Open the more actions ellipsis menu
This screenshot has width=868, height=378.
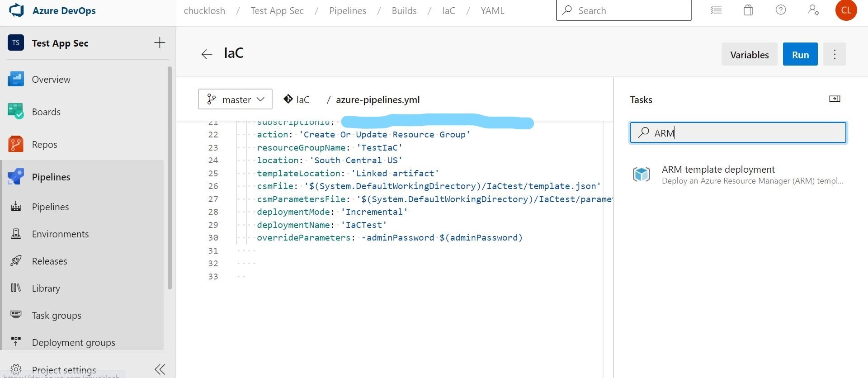[x=835, y=55]
